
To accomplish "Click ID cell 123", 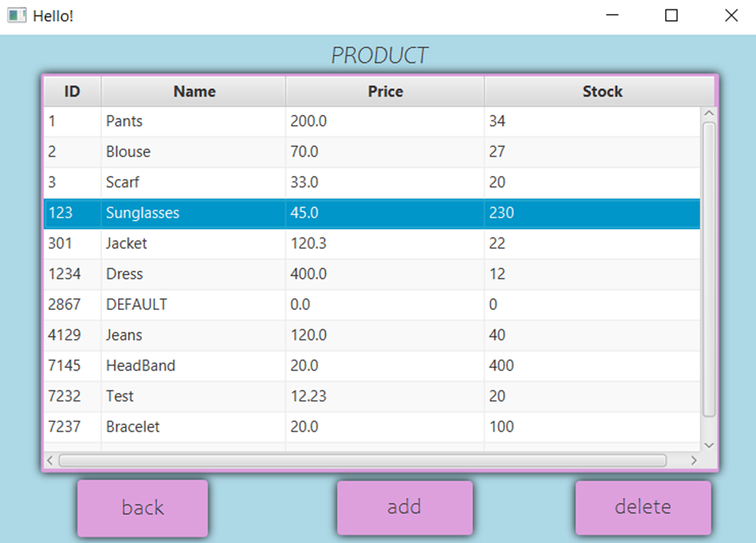I will pos(73,213).
